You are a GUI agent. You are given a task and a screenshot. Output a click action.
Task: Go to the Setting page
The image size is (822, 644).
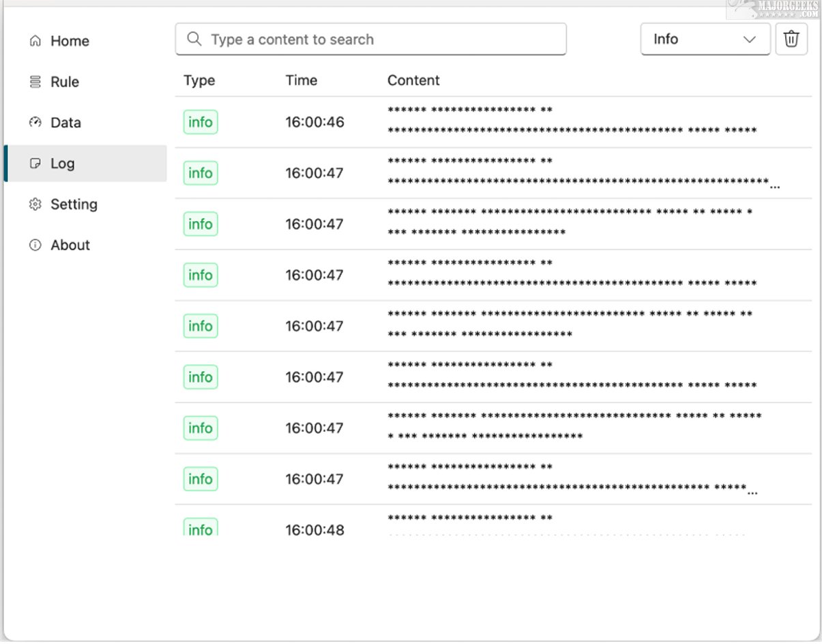pyautogui.click(x=74, y=205)
